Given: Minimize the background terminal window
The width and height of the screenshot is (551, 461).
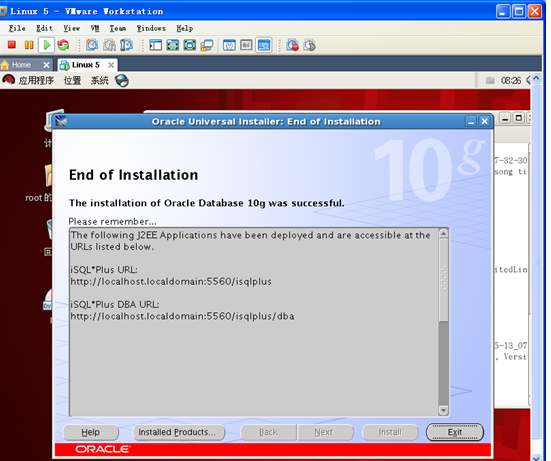Looking at the screenshot, I should pyautogui.click(x=505, y=118).
